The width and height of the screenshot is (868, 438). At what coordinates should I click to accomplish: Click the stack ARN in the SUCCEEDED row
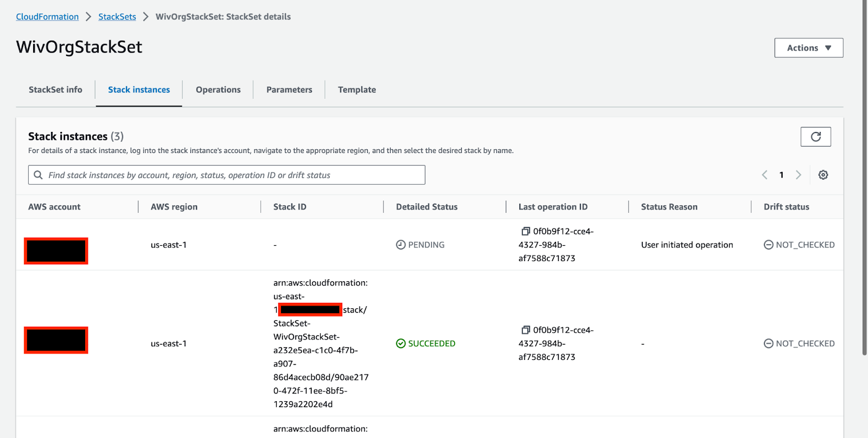click(321, 344)
